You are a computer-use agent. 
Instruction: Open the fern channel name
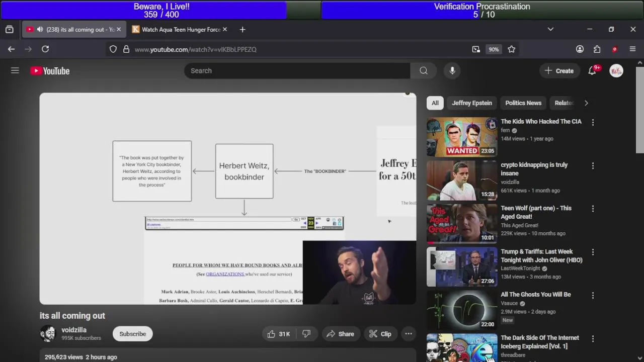[505, 130]
